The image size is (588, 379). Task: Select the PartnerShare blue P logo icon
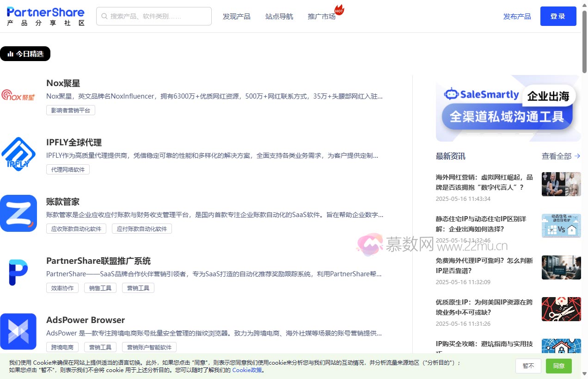point(18,273)
